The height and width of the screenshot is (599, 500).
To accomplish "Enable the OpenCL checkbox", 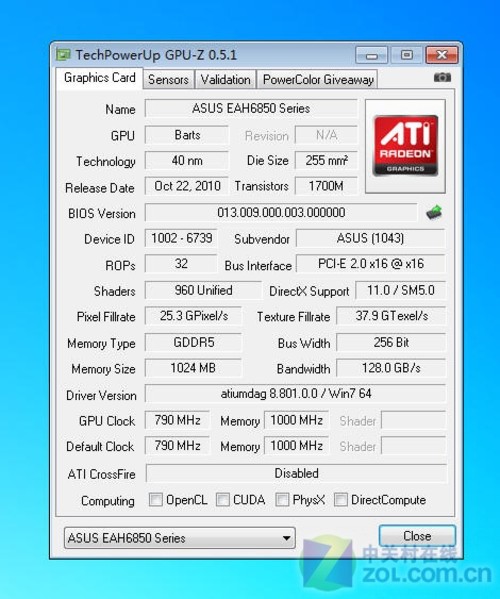I will point(155,499).
